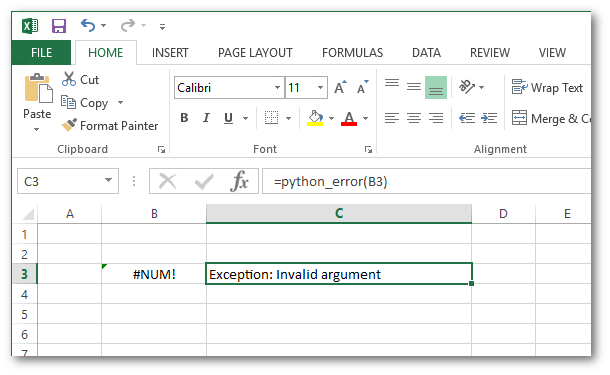Open the undo history dropdown arrow
Image resolution: width=610 pixels, height=375 pixels.
(103, 26)
